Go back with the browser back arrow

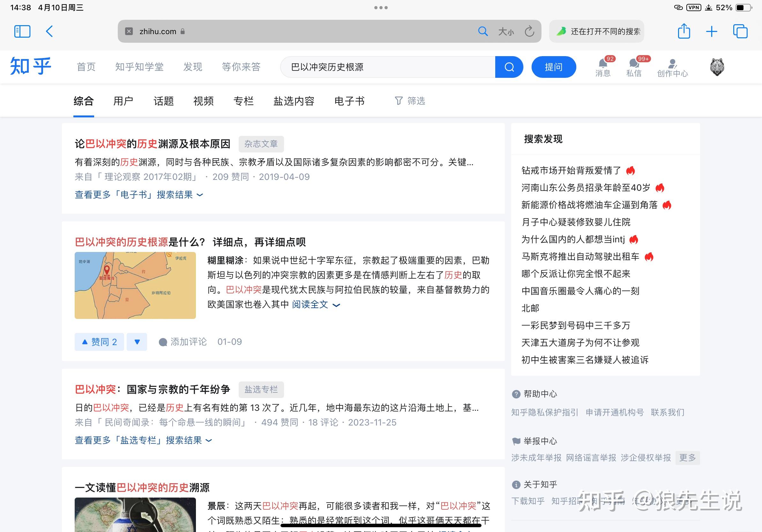[x=49, y=32]
